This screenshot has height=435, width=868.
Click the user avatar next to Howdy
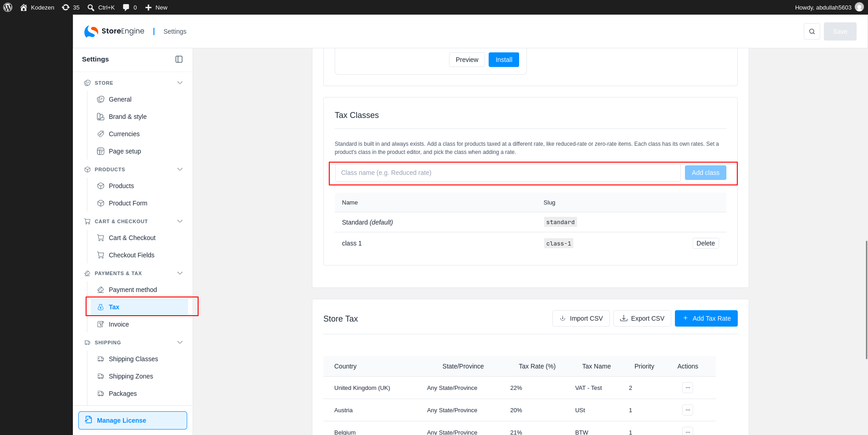[x=859, y=7]
